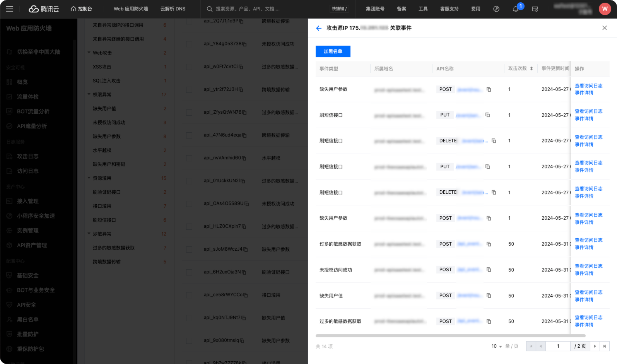Viewport: 617px width, 364px height.
Task: Select SQL注入攻击 in the event tree
Action: click(x=107, y=81)
